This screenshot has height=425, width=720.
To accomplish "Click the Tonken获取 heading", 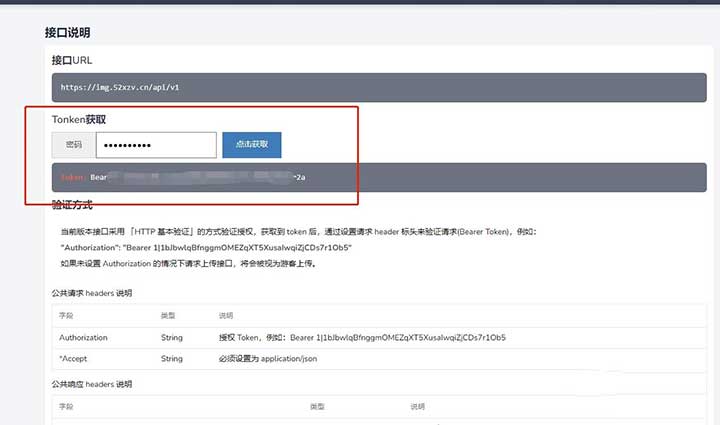I will [79, 119].
